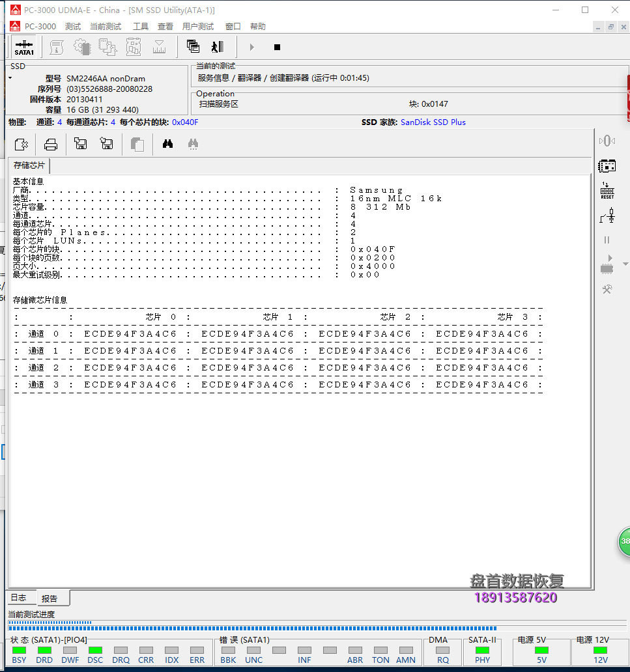
Task: Click the first save-to-disk icon
Action: pyautogui.click(x=81, y=143)
